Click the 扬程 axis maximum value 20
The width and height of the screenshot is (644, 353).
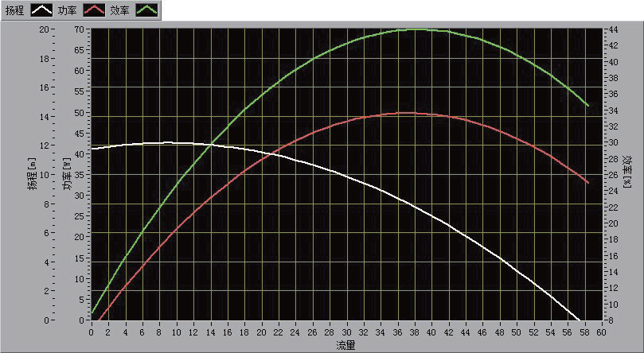pyautogui.click(x=45, y=29)
